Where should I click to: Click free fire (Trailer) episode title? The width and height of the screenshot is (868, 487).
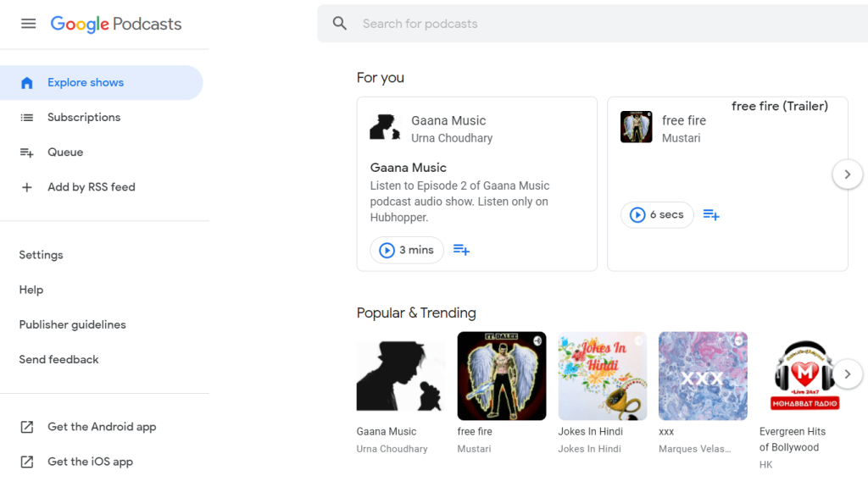tap(780, 106)
